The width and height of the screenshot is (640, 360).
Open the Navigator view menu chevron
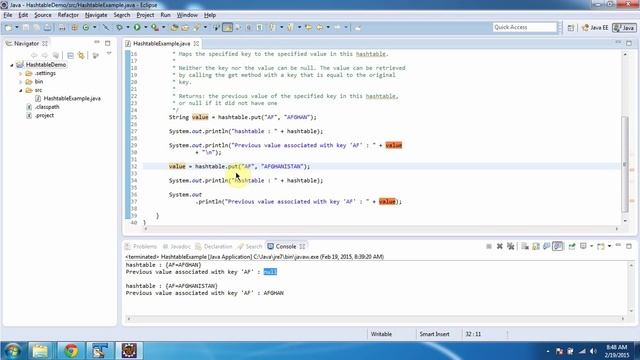(x=109, y=54)
